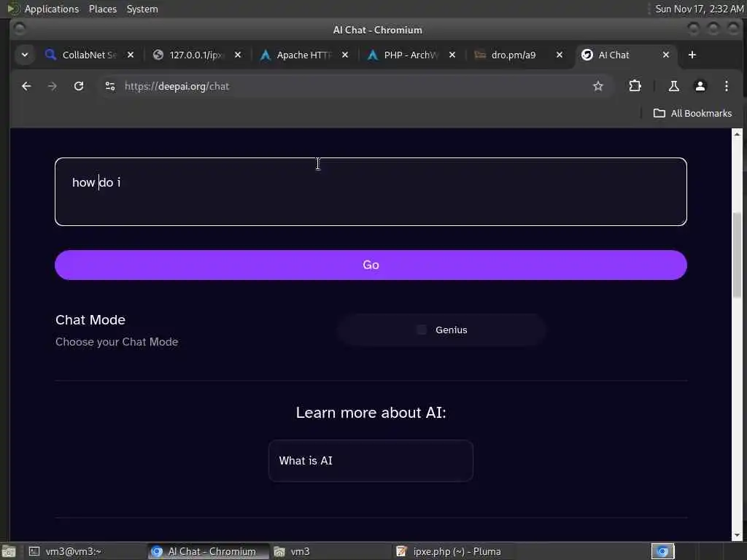Open the System menu
Viewport: 747px width, 560px height.
click(142, 9)
